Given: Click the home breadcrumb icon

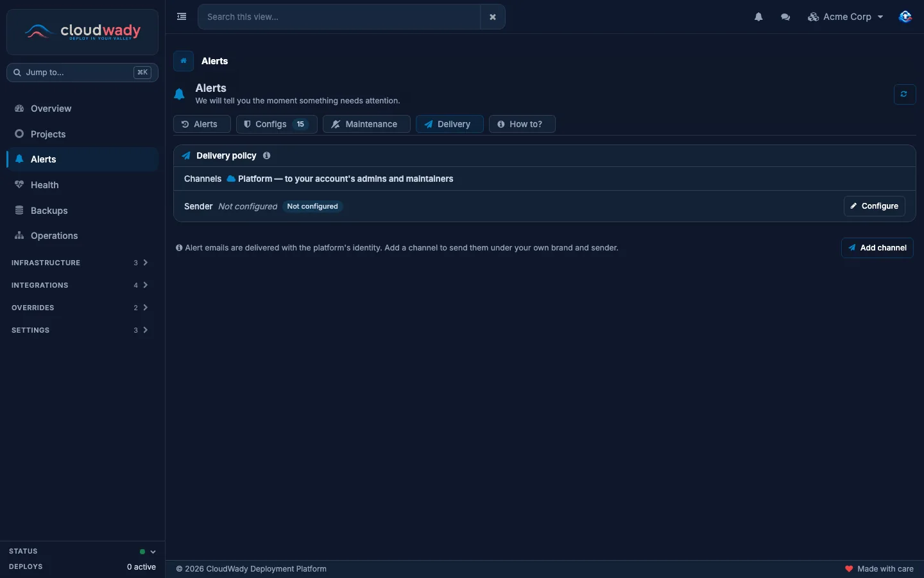Looking at the screenshot, I should click(x=184, y=61).
